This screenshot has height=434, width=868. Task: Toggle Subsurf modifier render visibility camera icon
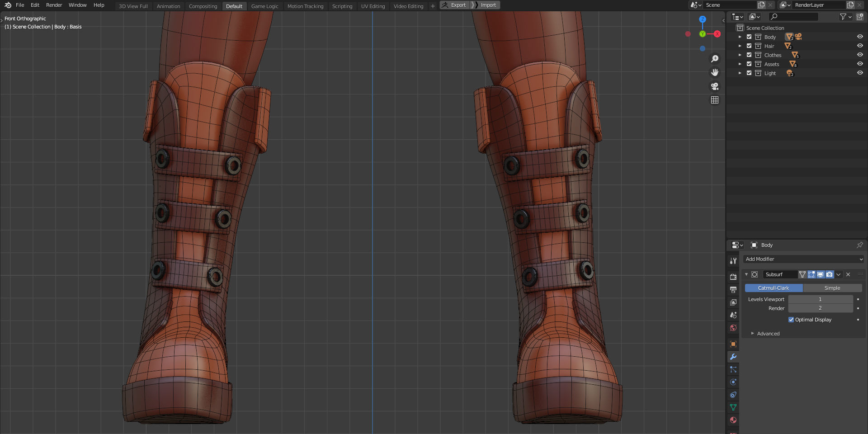[830, 274]
